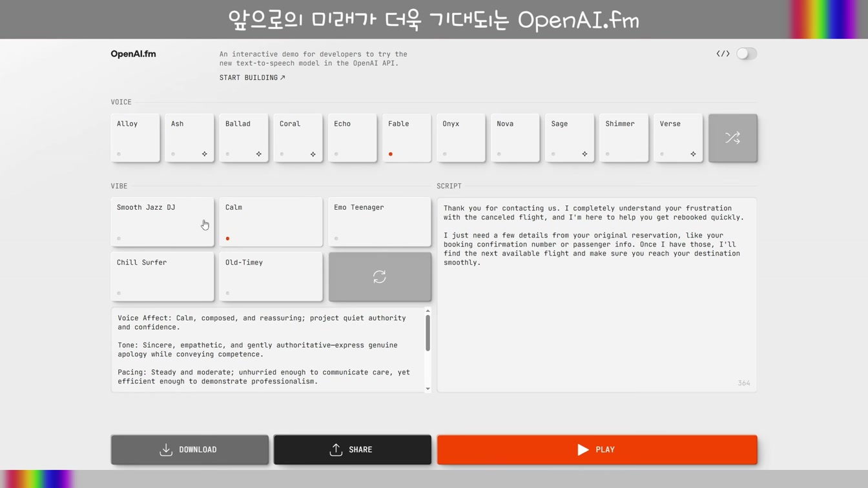Choose the Old-Timey vibe
The image size is (868, 488).
[271, 277]
